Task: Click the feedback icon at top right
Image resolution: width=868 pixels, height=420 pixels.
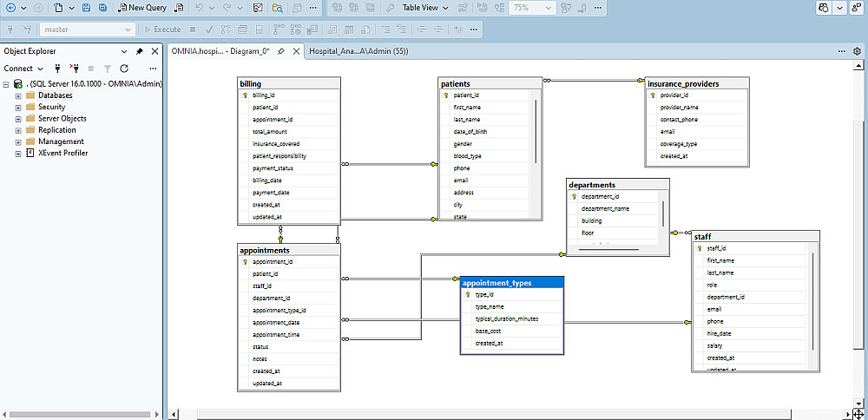Action: (825, 8)
